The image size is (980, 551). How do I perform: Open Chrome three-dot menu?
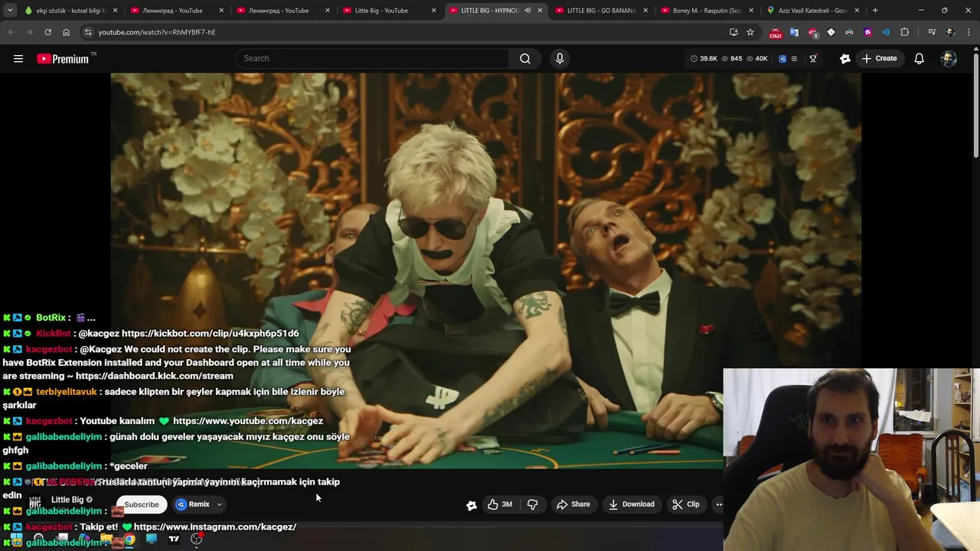pos(967,32)
